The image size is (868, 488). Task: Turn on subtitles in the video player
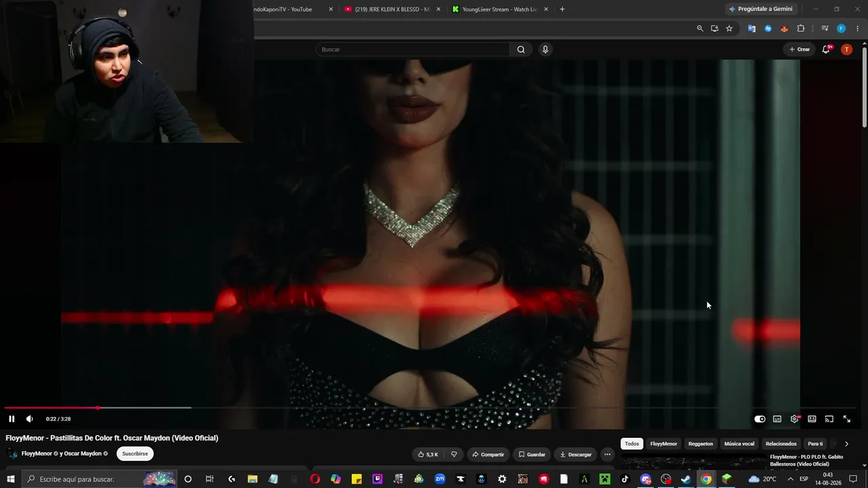[777, 419]
